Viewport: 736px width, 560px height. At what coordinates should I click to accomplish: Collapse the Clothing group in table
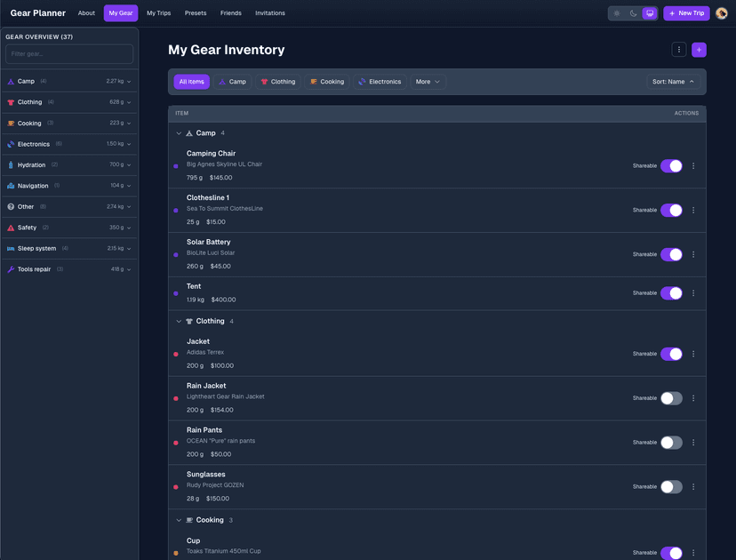click(179, 322)
